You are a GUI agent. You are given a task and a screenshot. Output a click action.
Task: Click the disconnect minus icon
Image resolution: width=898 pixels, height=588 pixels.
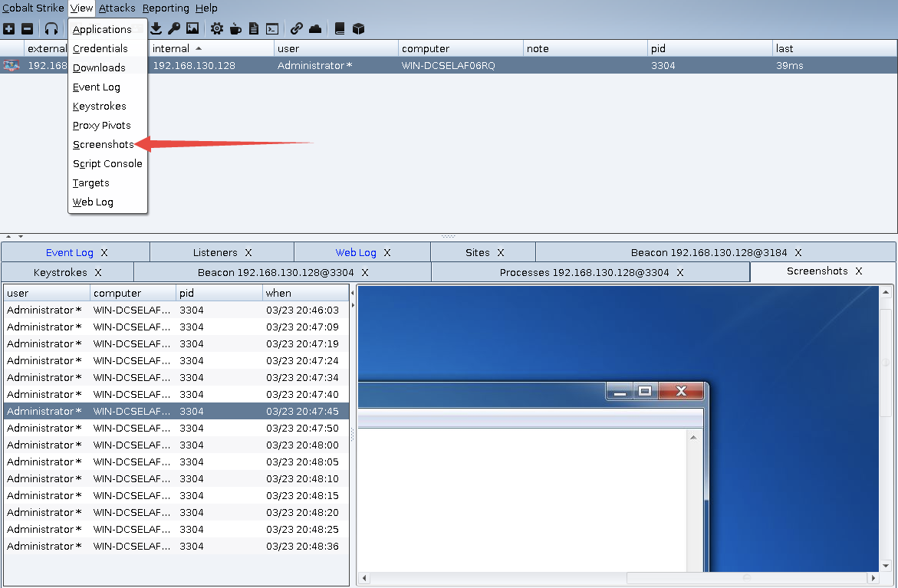point(27,28)
